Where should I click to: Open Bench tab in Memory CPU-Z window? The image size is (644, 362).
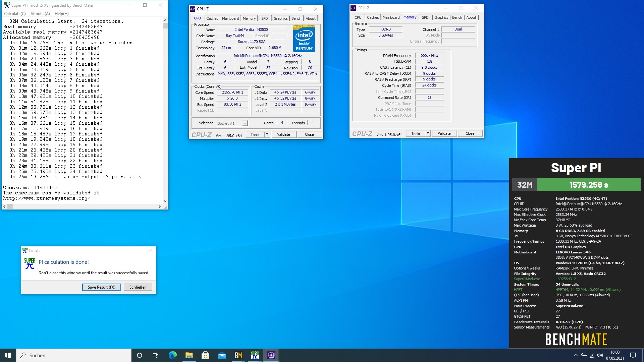[x=457, y=17]
